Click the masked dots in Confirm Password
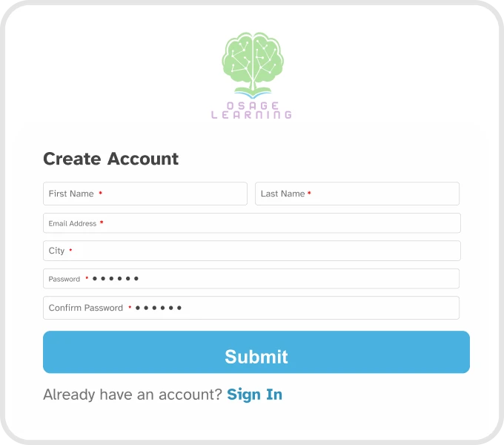 point(159,308)
